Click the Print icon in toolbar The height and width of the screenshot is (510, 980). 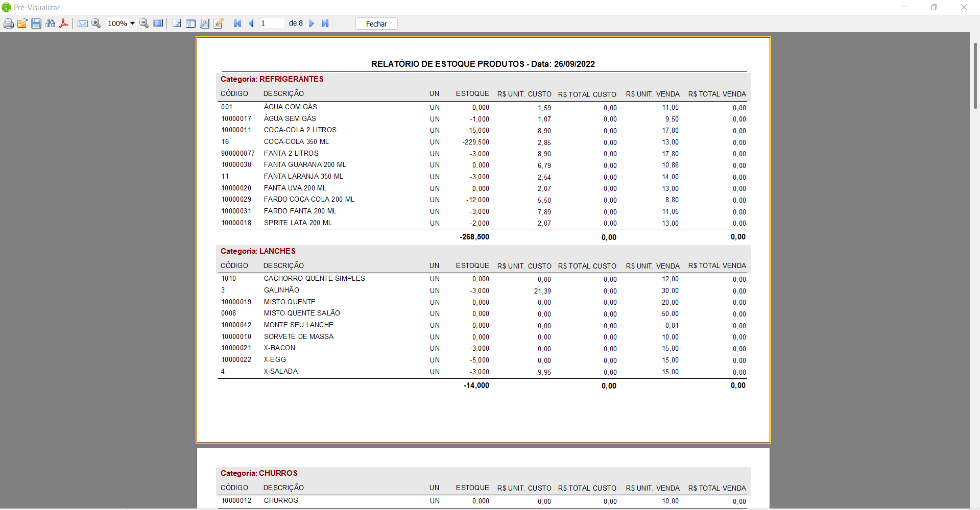pos(9,23)
